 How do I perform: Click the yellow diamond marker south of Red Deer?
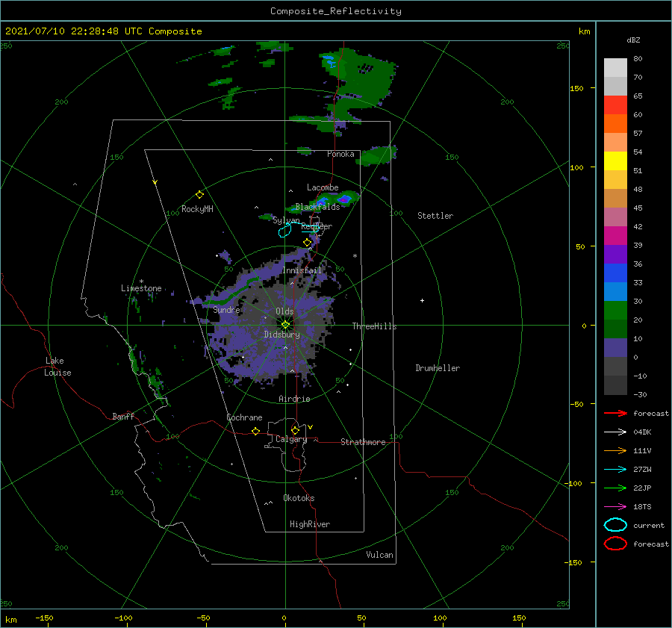point(307,243)
